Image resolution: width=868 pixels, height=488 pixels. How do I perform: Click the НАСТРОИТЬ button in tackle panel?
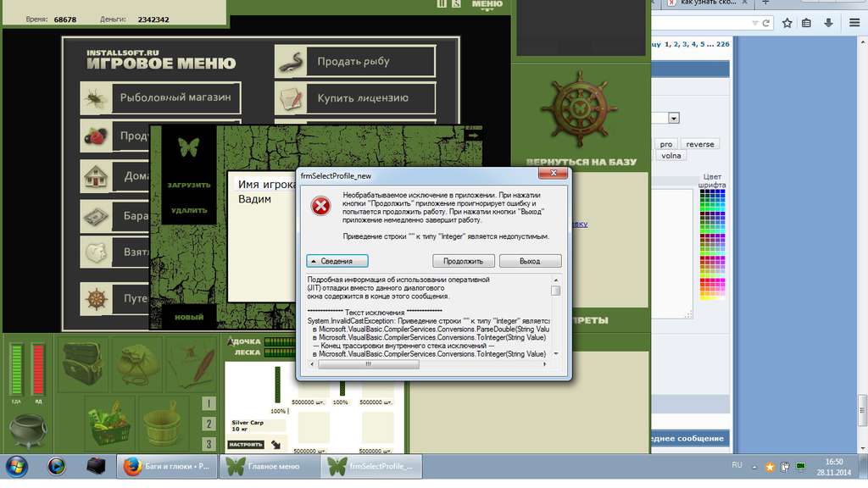point(246,444)
